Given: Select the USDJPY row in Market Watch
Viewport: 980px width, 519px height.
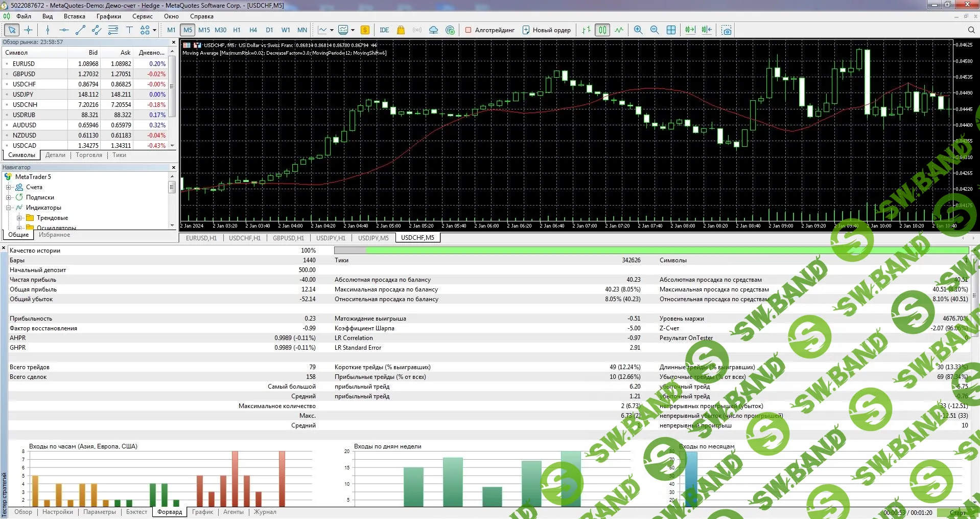Looking at the screenshot, I should click(23, 95).
